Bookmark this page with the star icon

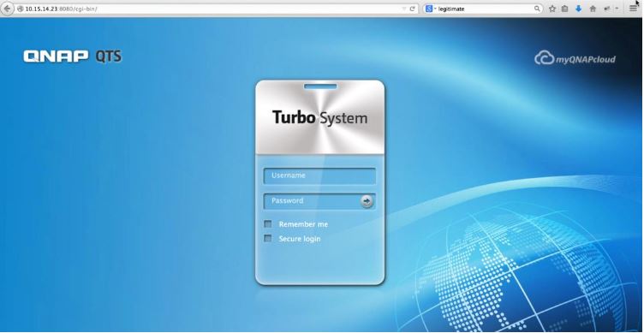pyautogui.click(x=552, y=9)
